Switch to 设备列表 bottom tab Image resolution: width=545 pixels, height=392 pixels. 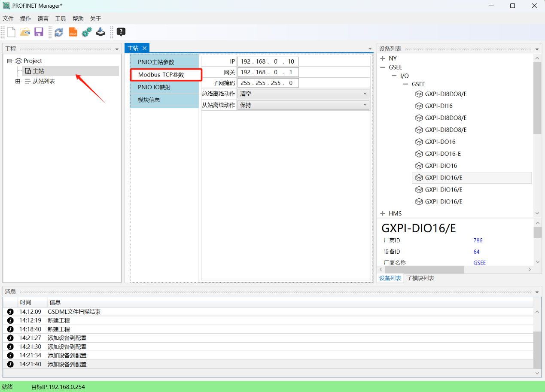pyautogui.click(x=390, y=278)
